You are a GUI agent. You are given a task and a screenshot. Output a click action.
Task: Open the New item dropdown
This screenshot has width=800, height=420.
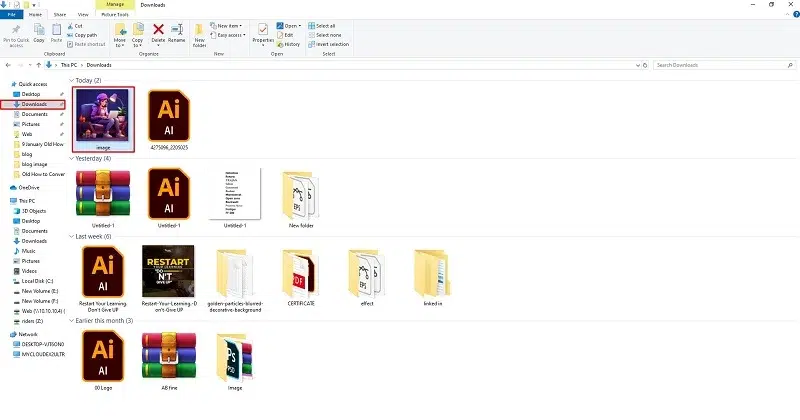pyautogui.click(x=226, y=26)
